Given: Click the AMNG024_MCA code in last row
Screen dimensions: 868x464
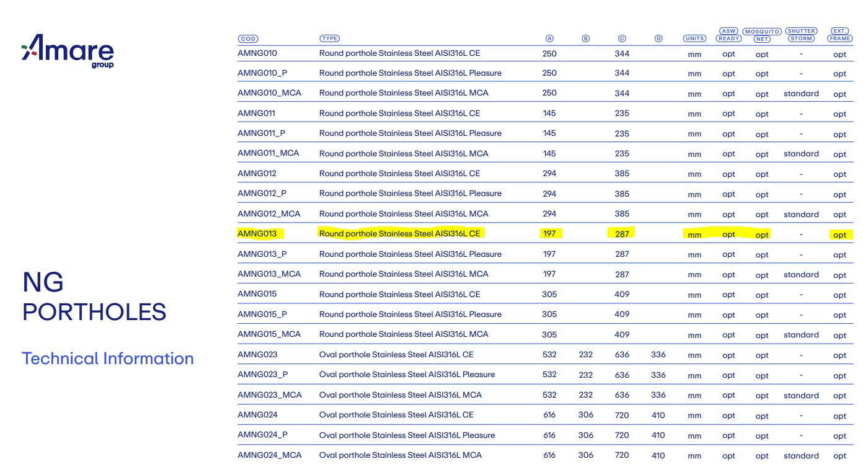Looking at the screenshot, I should click(x=270, y=455).
